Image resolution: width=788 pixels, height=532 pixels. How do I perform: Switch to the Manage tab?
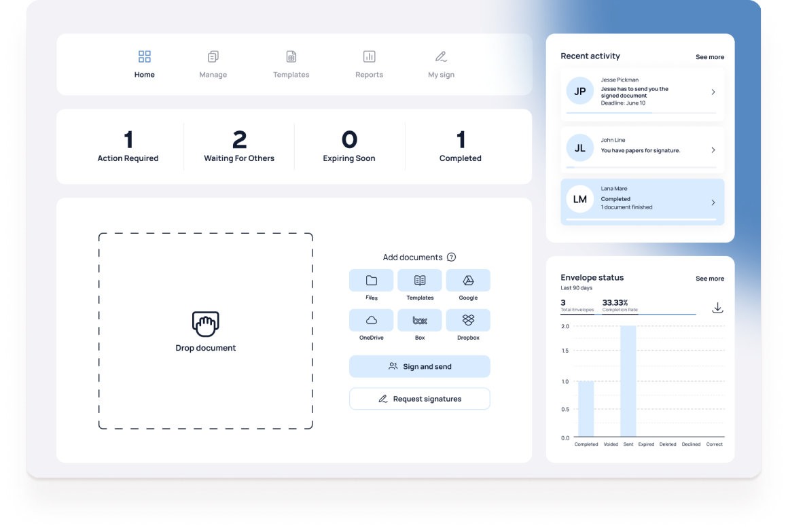[213, 65]
